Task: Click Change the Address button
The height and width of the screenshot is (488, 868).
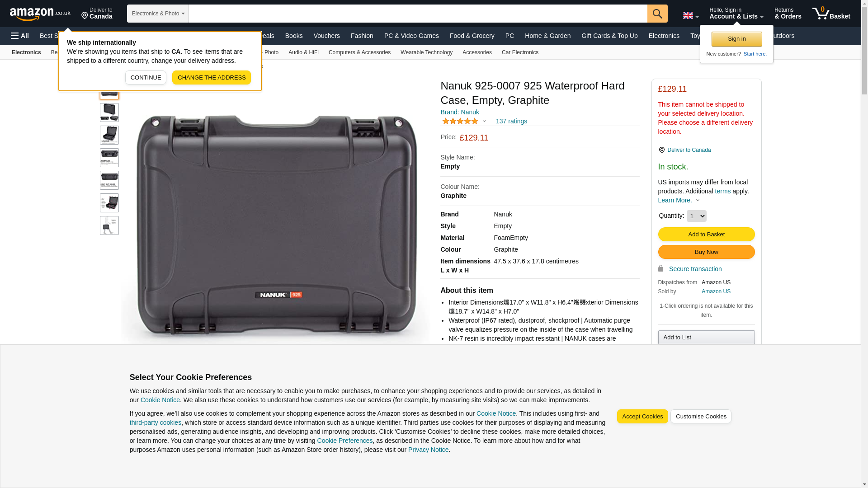Action: [x=212, y=77]
